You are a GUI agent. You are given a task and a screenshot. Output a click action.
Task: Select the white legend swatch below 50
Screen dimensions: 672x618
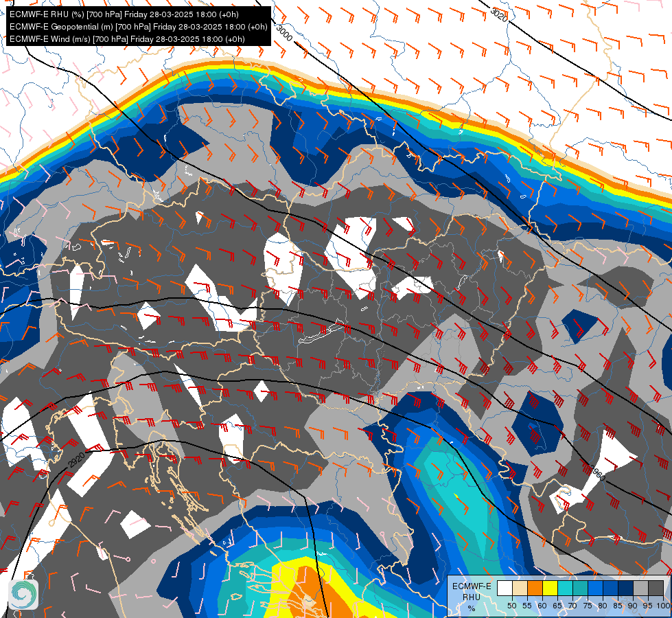[505, 588]
